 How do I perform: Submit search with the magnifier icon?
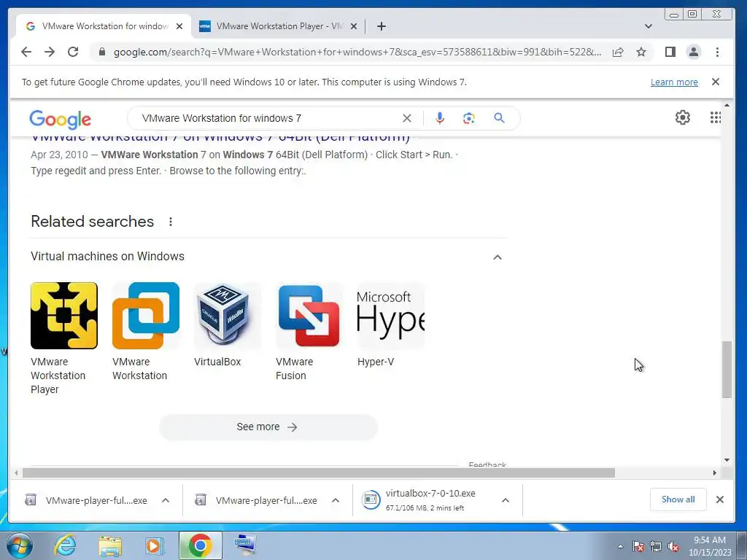(499, 117)
